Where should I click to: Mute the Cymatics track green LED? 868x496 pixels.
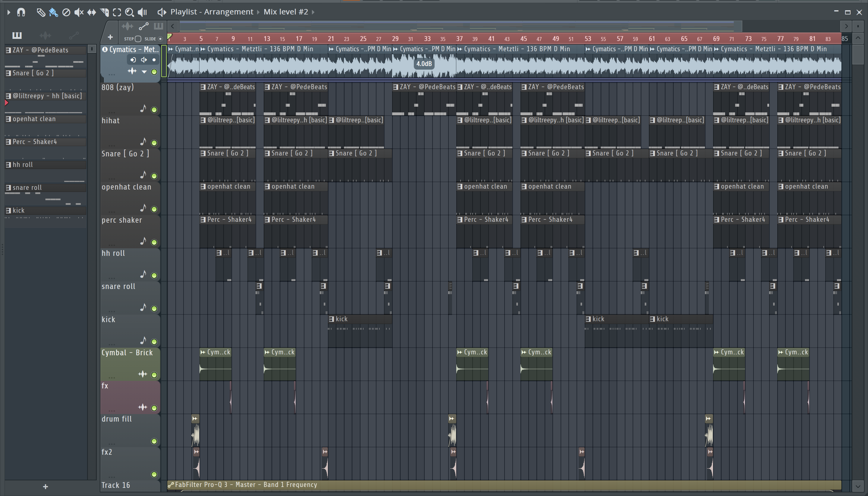coord(154,72)
